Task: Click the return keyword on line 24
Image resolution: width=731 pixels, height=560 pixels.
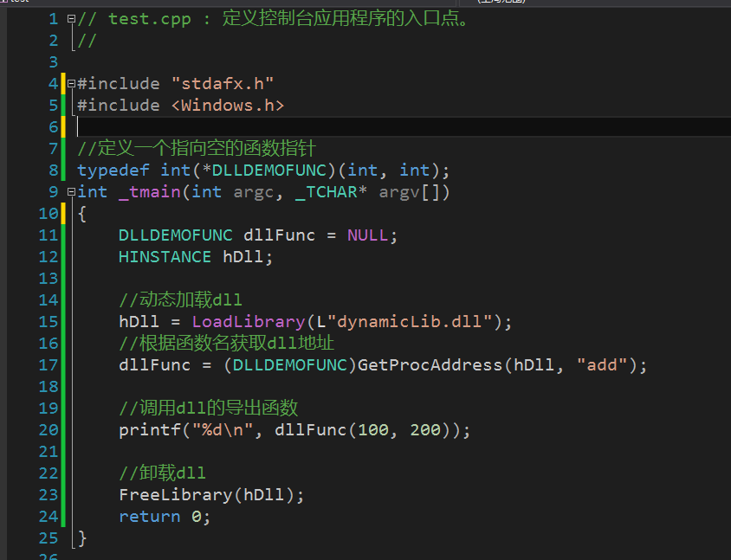Action: tap(150, 517)
